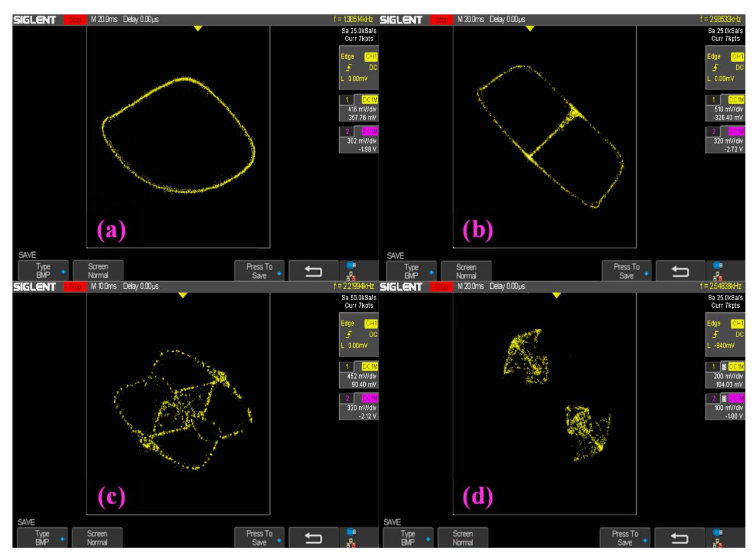Open Type BMP selector in panel (c)
Image resolution: width=756 pixels, height=558 pixels.
[x=43, y=538]
